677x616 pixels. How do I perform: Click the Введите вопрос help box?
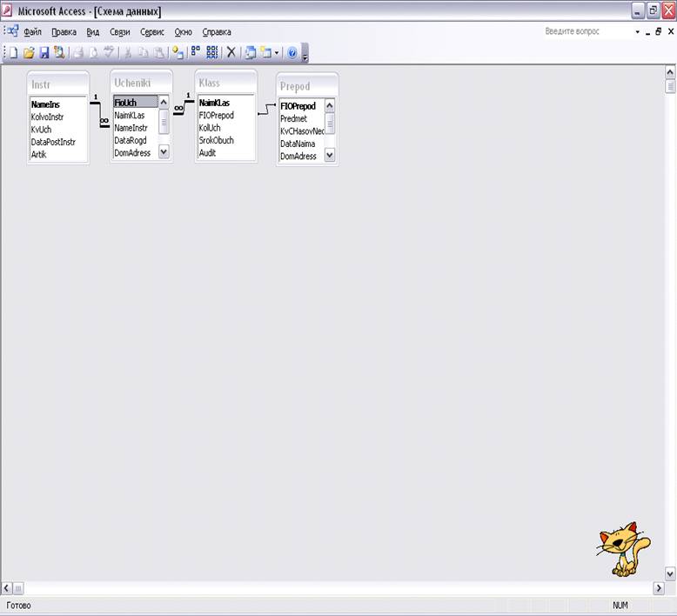click(x=587, y=31)
